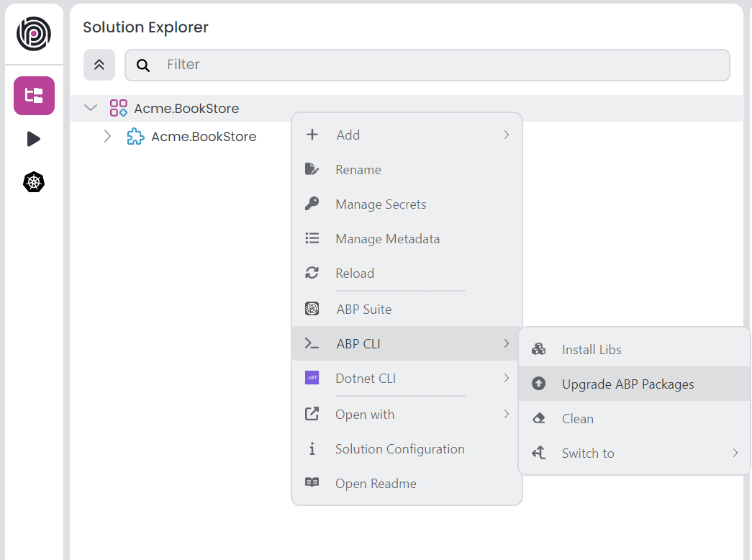Expand the Add submenu arrow
This screenshot has width=752, height=560.
(x=507, y=135)
